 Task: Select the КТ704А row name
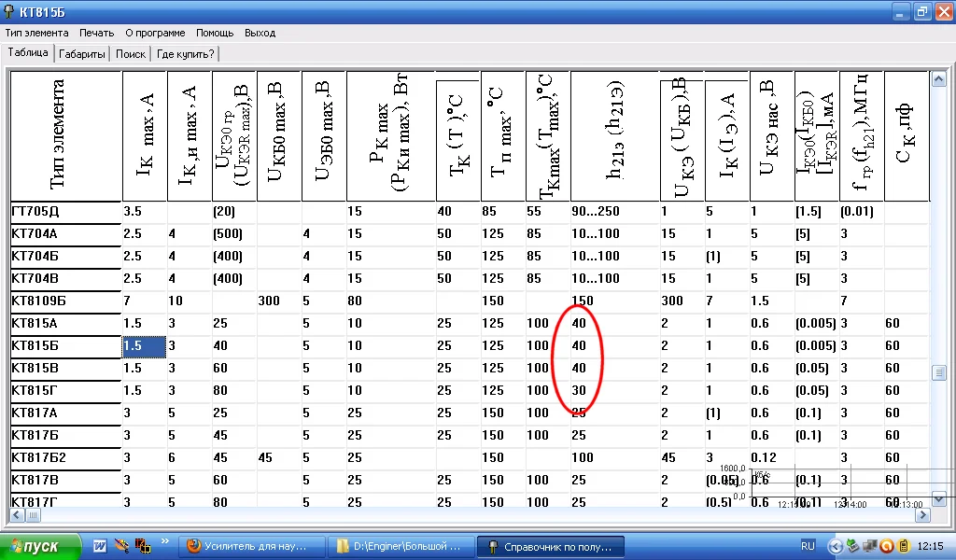tap(66, 234)
